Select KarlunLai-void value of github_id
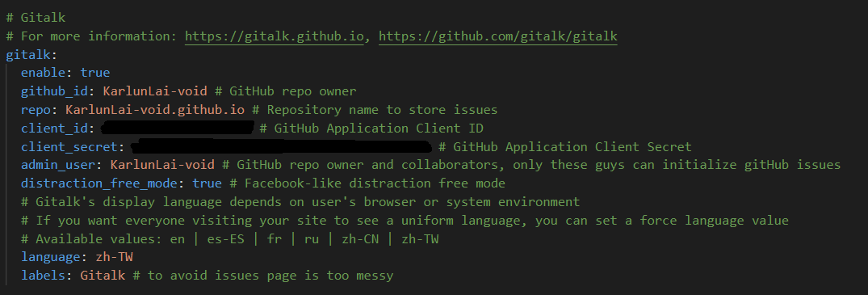Screen dimensions: 868x295 [x=155, y=91]
